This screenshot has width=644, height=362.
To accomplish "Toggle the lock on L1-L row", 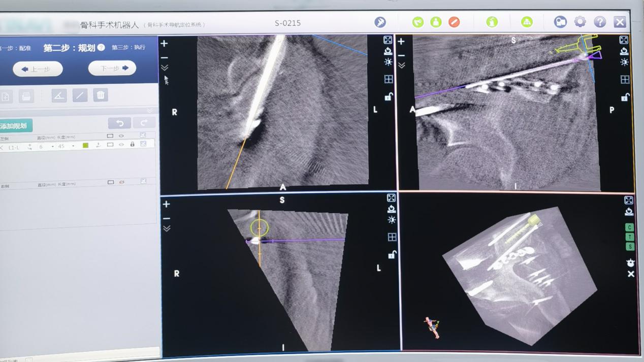I will click(132, 145).
